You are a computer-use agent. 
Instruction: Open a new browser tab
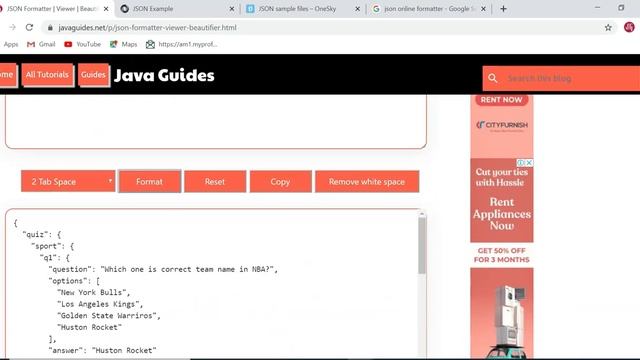coord(503,9)
